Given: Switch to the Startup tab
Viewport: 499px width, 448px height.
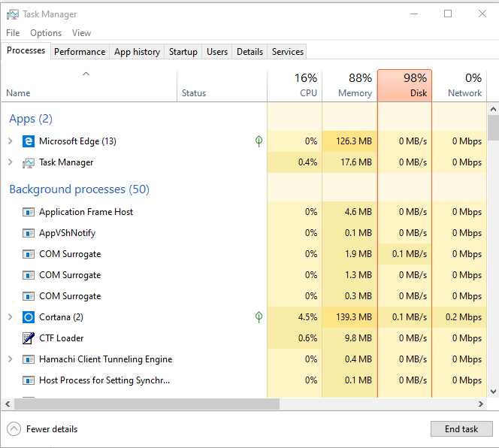Looking at the screenshot, I should tap(183, 52).
